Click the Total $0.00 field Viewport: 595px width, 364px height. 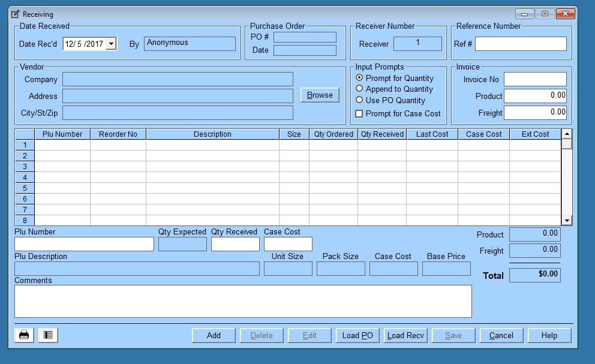point(534,275)
